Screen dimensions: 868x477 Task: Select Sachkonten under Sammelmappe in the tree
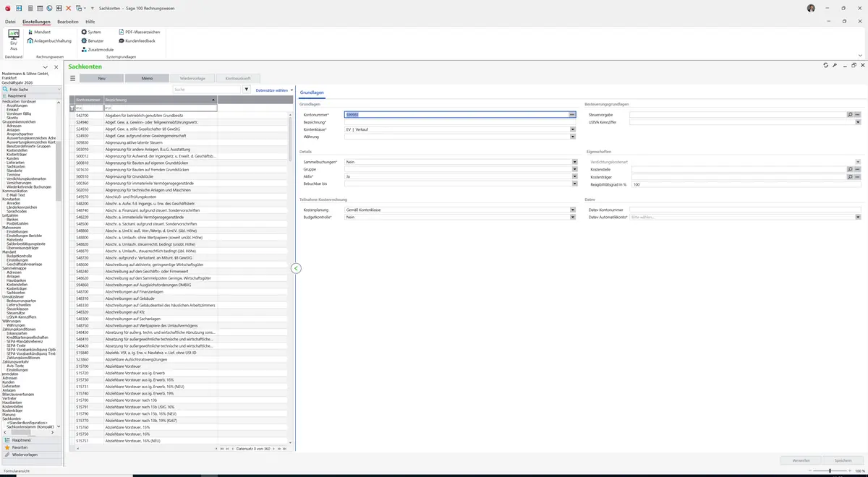click(x=16, y=293)
